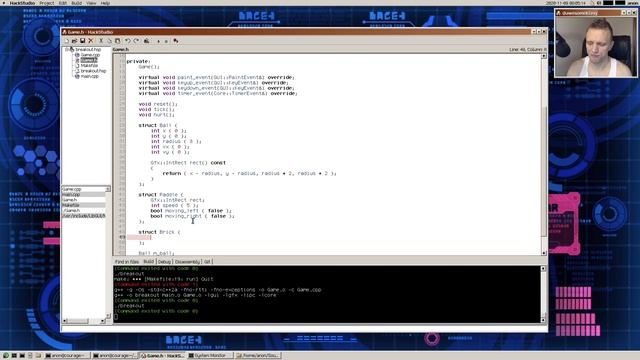This screenshot has height=360, width=640.
Task: Click the code editor vertical scrollbar
Action: click(544, 171)
